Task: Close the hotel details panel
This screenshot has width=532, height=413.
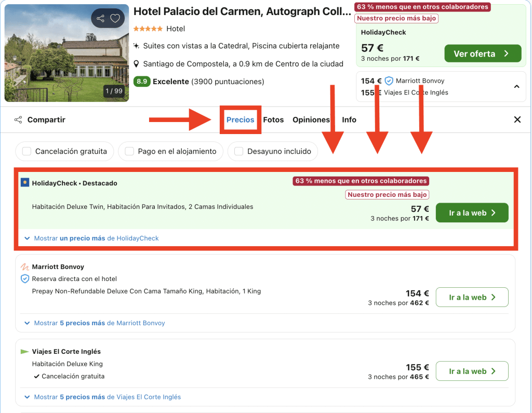Action: (517, 120)
